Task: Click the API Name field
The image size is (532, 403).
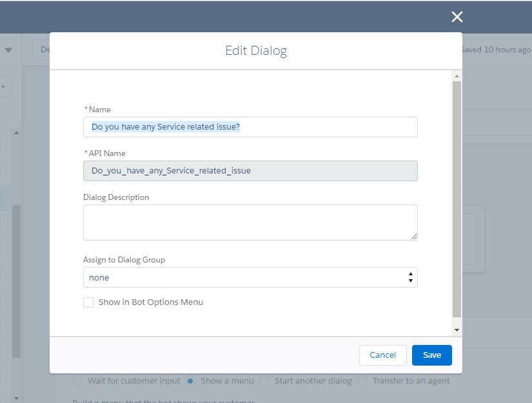Action: [x=250, y=171]
